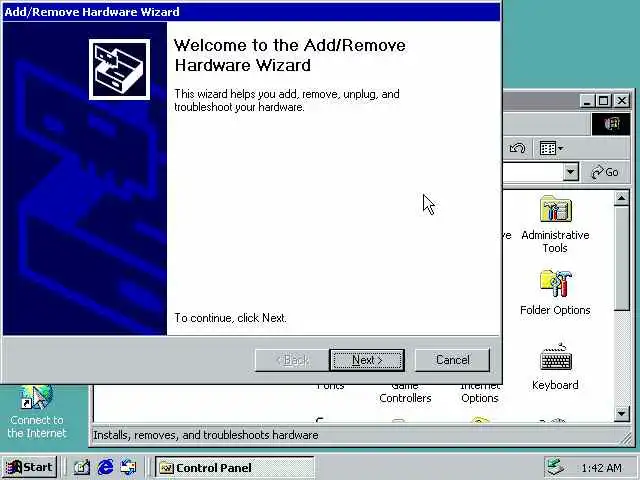The height and width of the screenshot is (480, 640).
Task: Maximize the Control Panel window
Action: [x=604, y=100]
